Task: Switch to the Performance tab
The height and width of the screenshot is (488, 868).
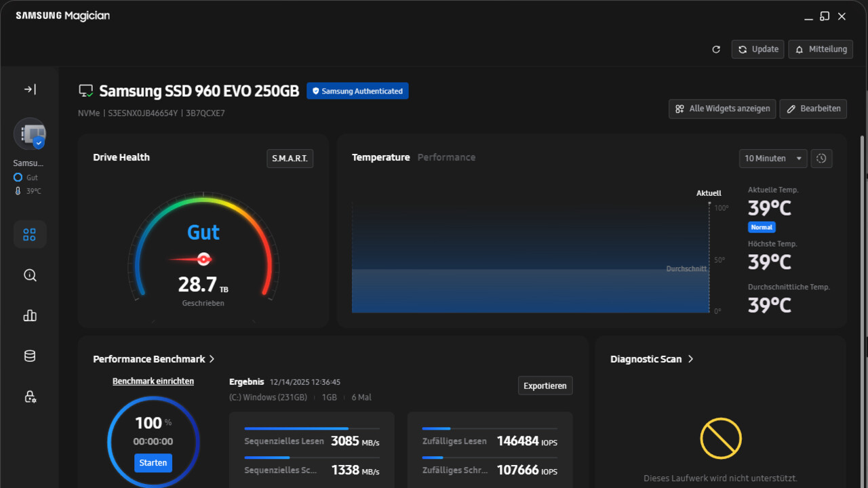Action: [446, 157]
